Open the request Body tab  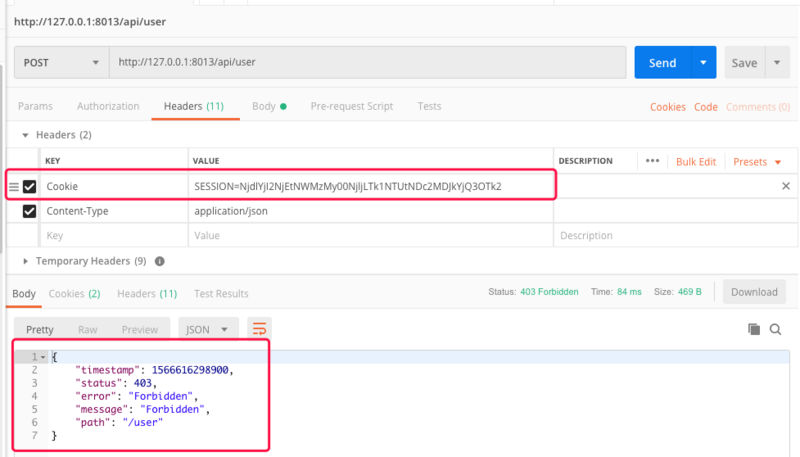tap(269, 106)
